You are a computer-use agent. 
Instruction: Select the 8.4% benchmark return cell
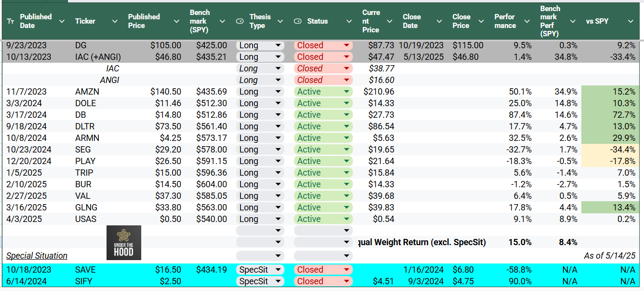[567, 242]
